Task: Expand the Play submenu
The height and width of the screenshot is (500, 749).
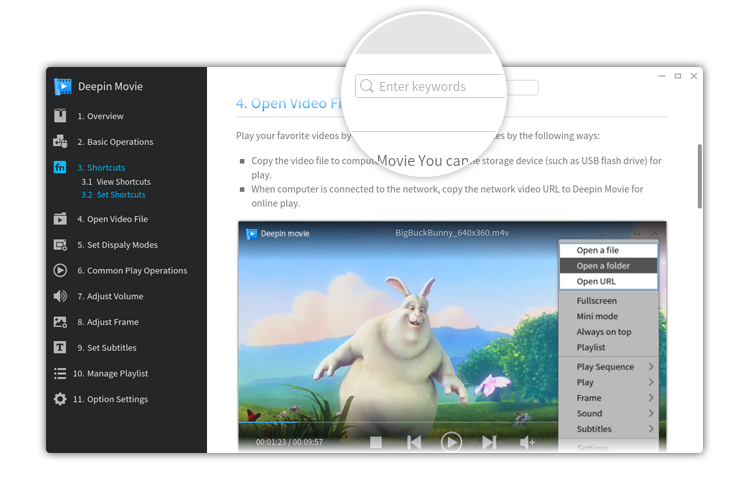Action: (609, 383)
